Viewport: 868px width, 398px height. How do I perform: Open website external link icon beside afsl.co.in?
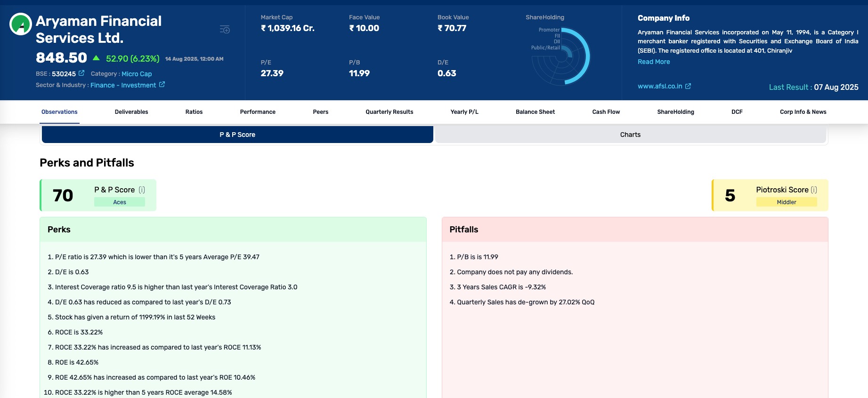688,86
